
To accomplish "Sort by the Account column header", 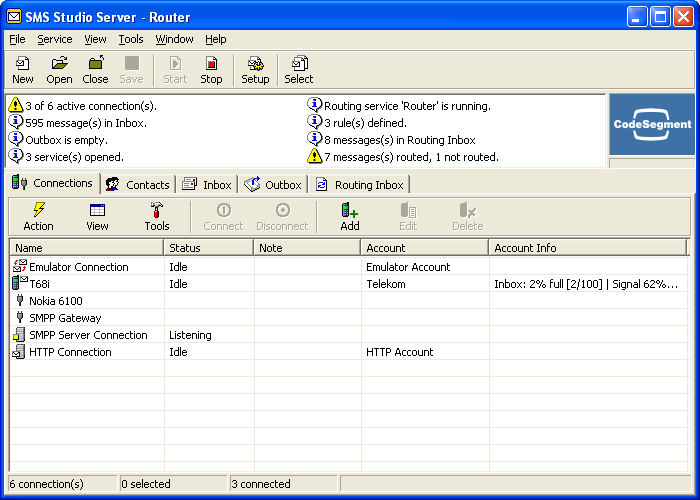I will tap(425, 248).
